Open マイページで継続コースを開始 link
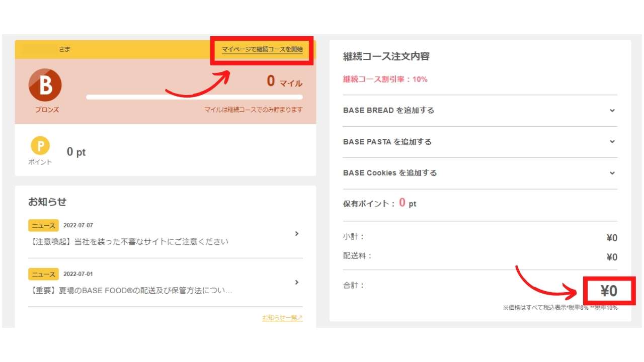Screen dimensions: 644x362 262,49
